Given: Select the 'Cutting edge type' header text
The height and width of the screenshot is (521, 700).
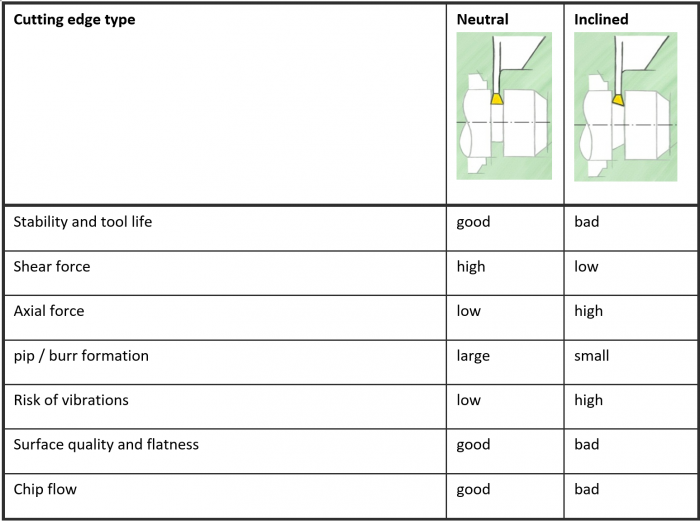Looking at the screenshot, I should pyautogui.click(x=74, y=19).
